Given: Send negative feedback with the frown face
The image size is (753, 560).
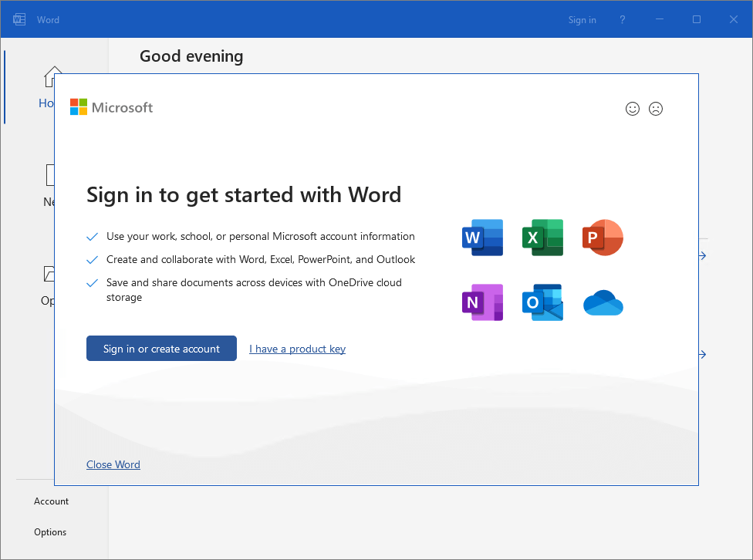Looking at the screenshot, I should (x=656, y=109).
